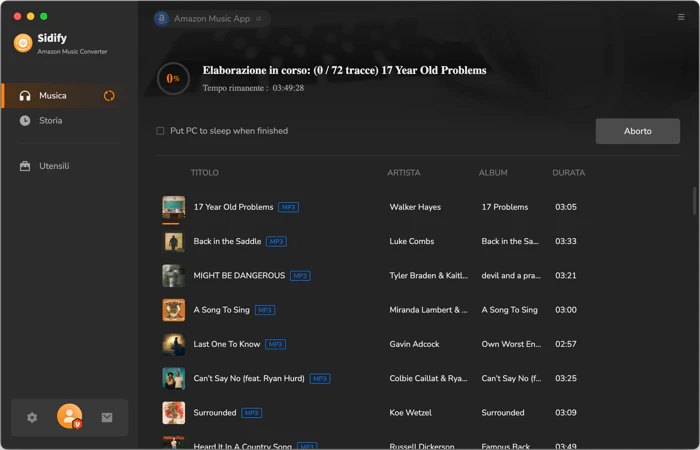The image size is (700, 450).
Task: Click the TITOLO column header
Action: click(x=204, y=173)
